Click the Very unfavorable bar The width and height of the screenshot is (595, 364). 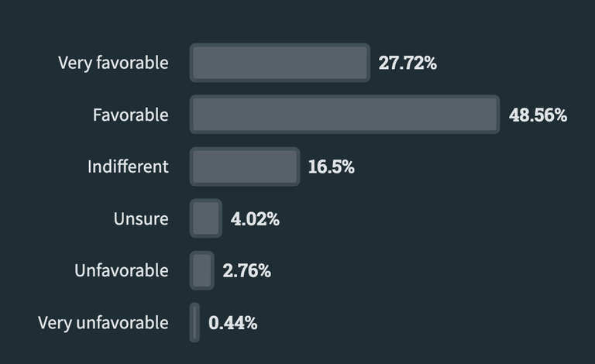point(194,322)
